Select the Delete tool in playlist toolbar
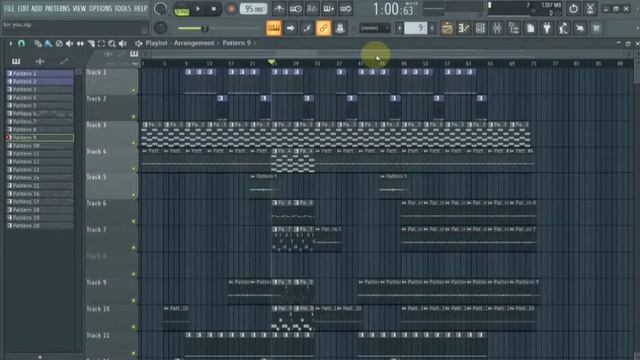Image resolution: width=640 pixels, height=360 pixels. point(59,43)
